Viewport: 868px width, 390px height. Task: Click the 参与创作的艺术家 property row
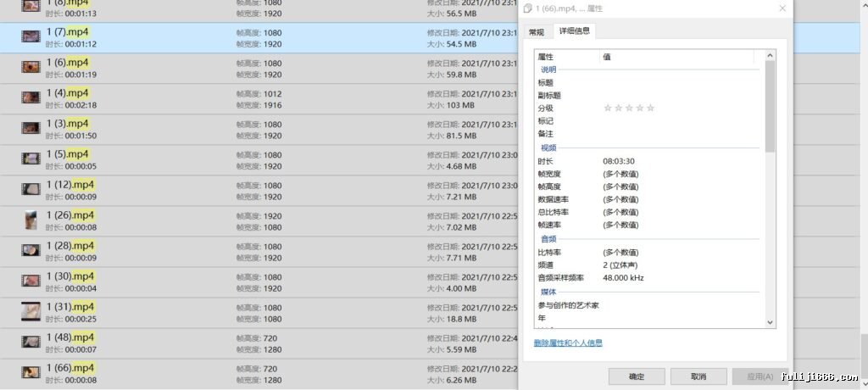click(x=648, y=305)
